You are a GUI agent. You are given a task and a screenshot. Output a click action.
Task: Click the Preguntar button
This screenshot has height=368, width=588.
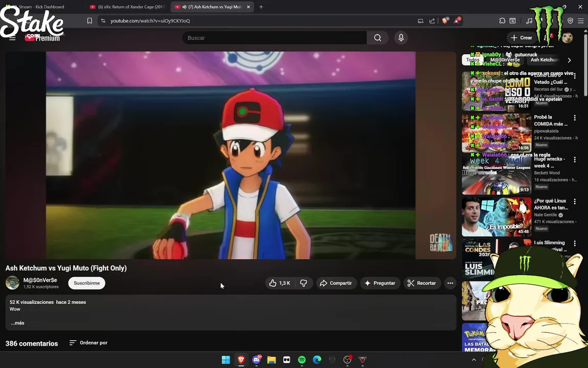(x=380, y=283)
